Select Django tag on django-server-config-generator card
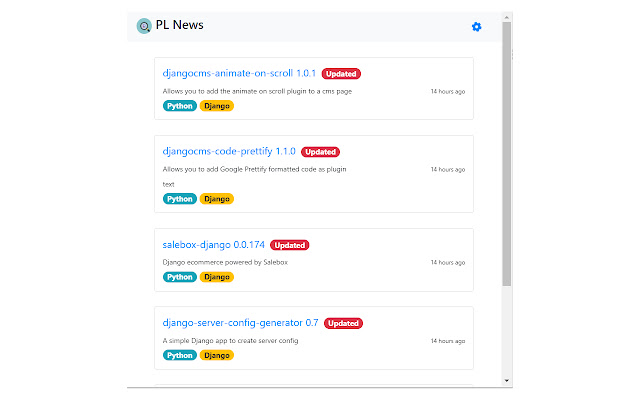This screenshot has height=400, width=640. (217, 355)
